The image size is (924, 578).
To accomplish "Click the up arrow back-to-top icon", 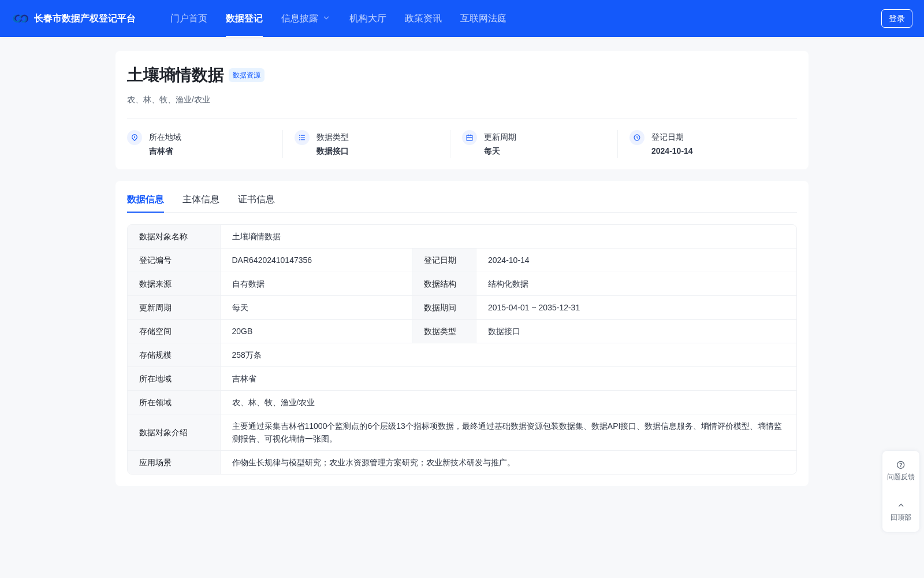I will (x=901, y=506).
